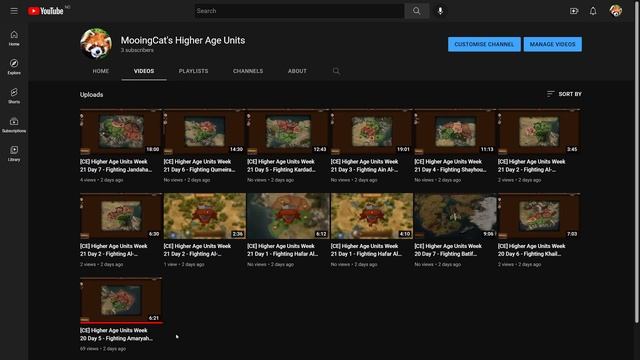Open Week 20 Day 5 Amaryah thumbnail
The height and width of the screenshot is (360, 640).
(x=121, y=300)
